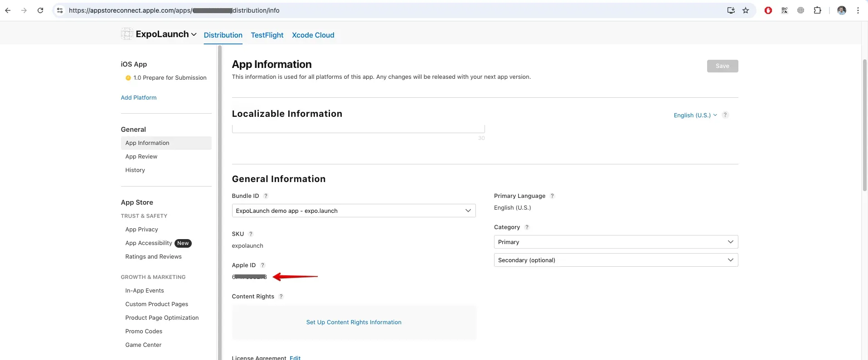
Task: Reload the page with refresh icon
Action: (40, 10)
